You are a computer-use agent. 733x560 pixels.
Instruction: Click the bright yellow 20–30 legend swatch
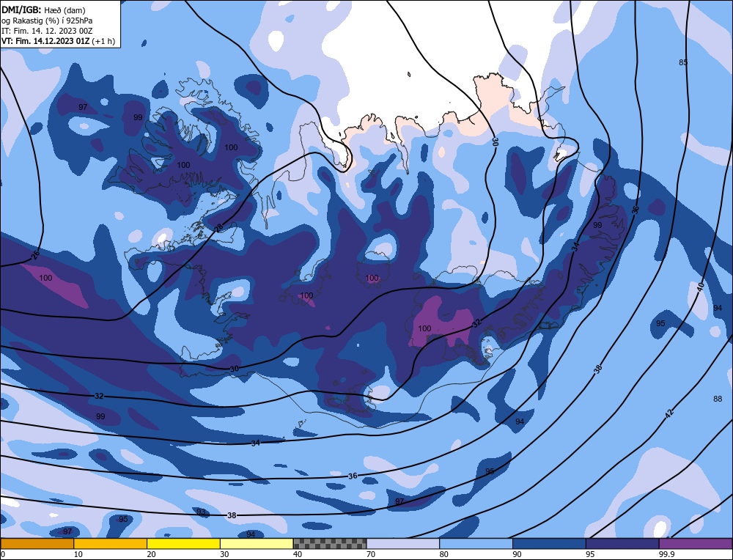[184, 544]
